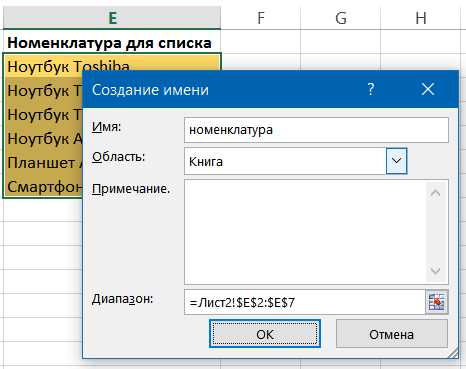The width and height of the screenshot is (466, 369).
Task: Select column F header
Action: pyautogui.click(x=261, y=17)
